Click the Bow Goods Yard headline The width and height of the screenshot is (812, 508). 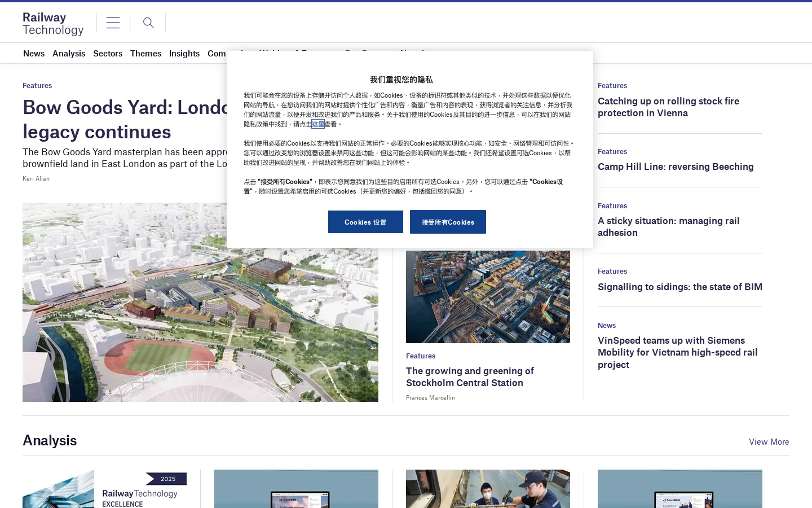pyautogui.click(x=125, y=119)
